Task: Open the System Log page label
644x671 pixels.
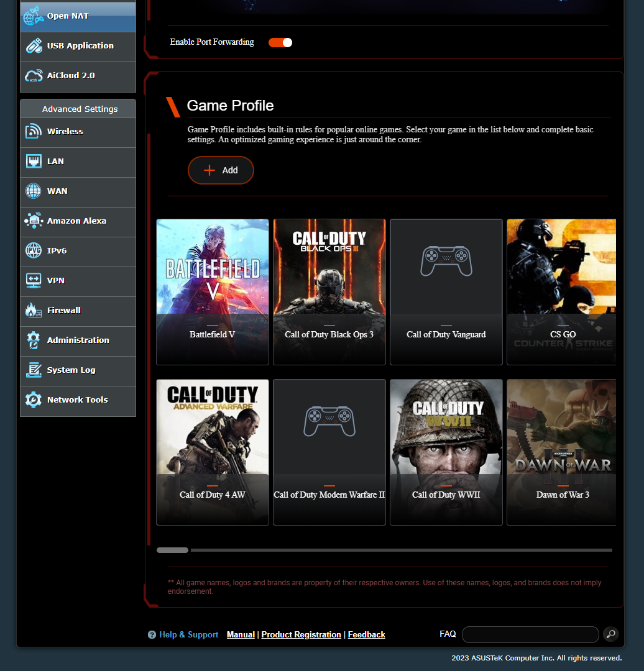Action: (71, 370)
